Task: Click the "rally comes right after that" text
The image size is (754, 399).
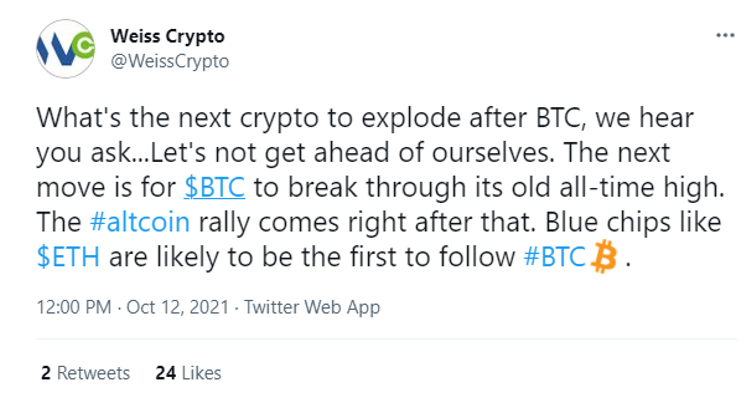Action: [367, 222]
